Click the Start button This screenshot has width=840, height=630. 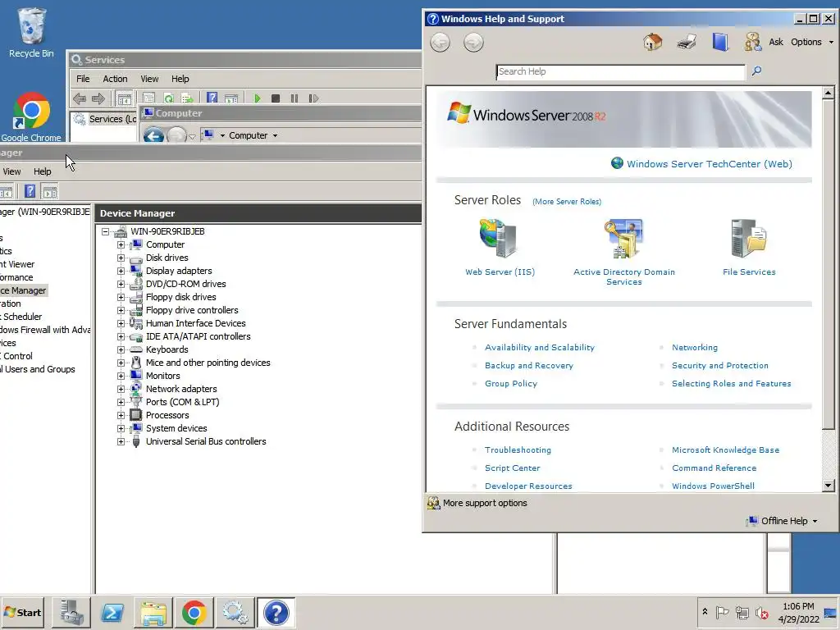tap(23, 612)
